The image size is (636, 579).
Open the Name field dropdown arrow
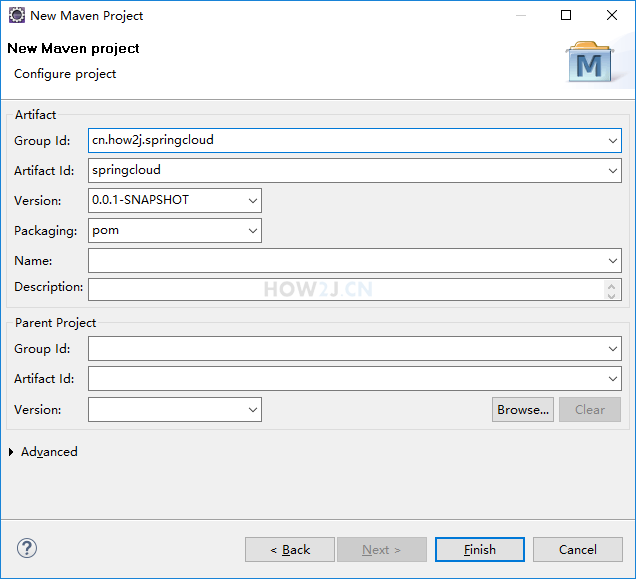[613, 261]
